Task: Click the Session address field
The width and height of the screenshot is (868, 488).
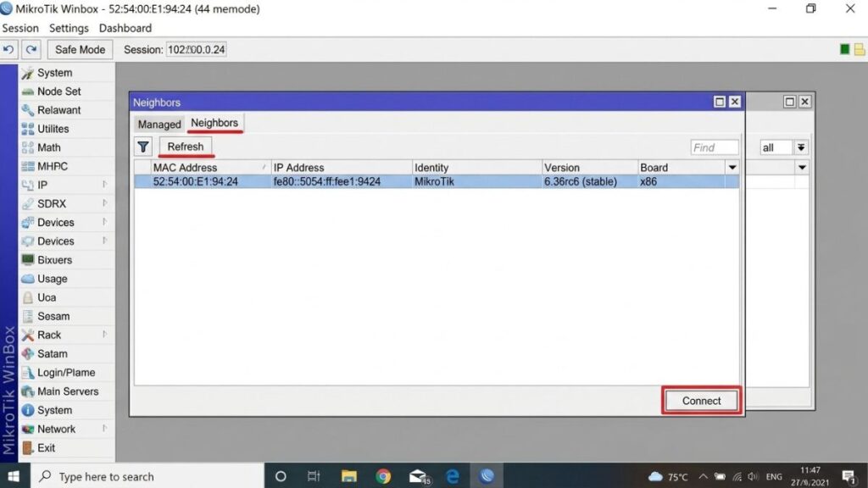Action: (x=197, y=49)
